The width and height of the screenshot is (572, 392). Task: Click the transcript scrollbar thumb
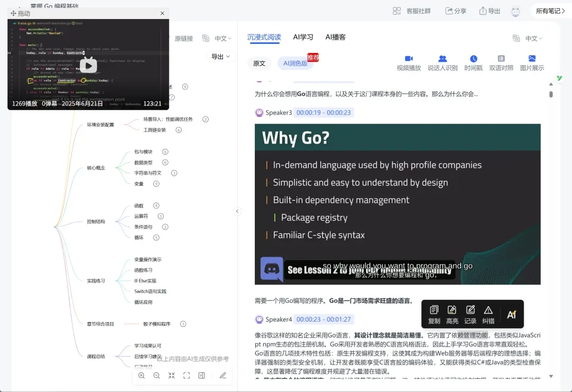coord(551,94)
